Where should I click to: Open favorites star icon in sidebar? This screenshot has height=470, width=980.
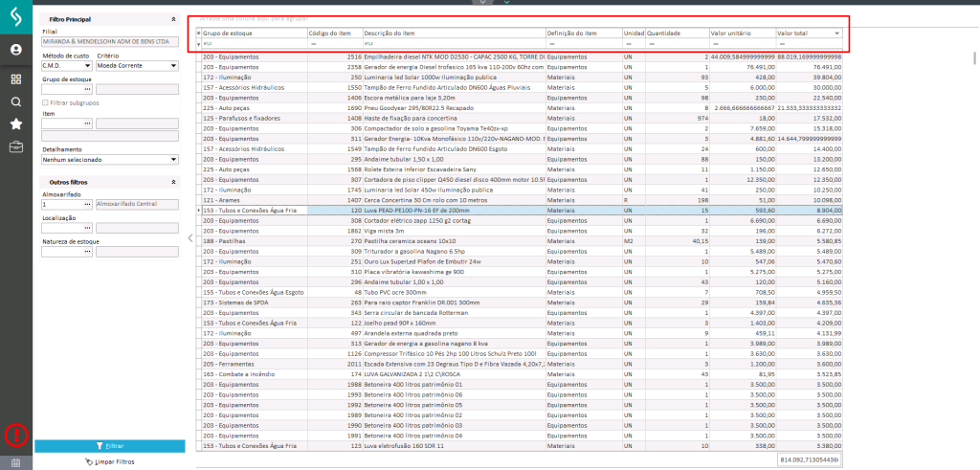point(16,123)
